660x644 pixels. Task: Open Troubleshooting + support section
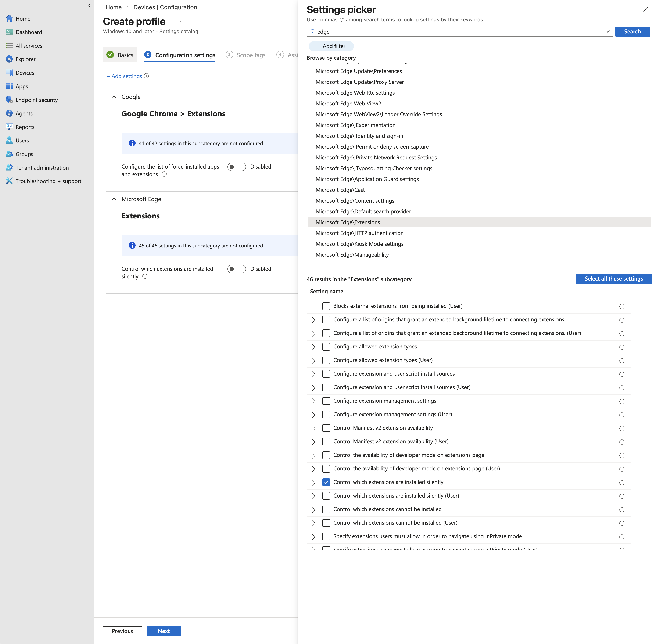click(x=49, y=181)
